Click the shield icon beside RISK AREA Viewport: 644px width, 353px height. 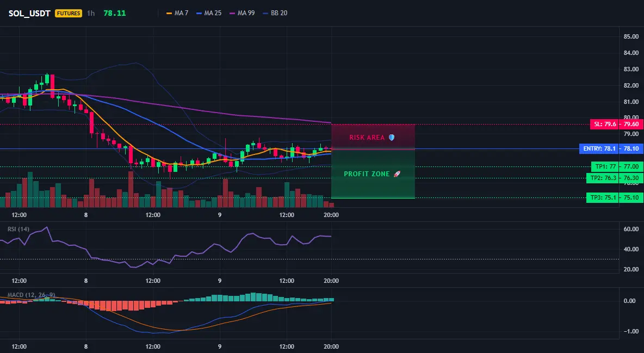click(392, 137)
